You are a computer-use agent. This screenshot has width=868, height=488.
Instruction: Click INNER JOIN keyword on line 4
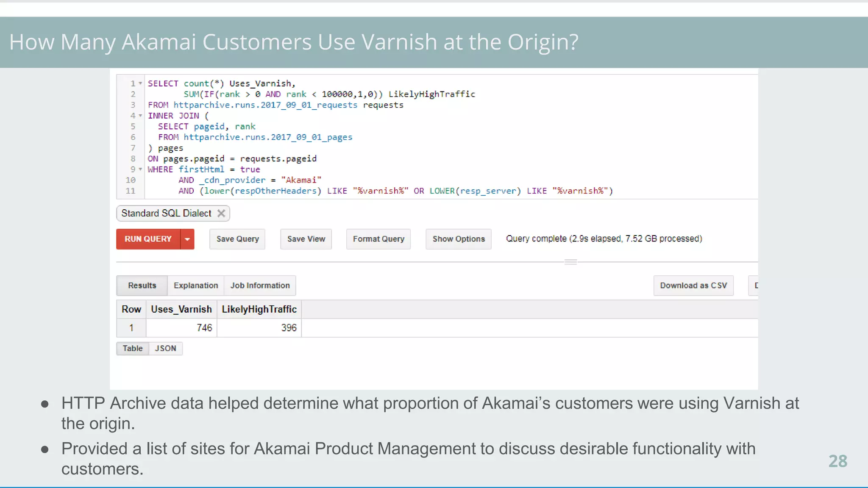point(173,116)
